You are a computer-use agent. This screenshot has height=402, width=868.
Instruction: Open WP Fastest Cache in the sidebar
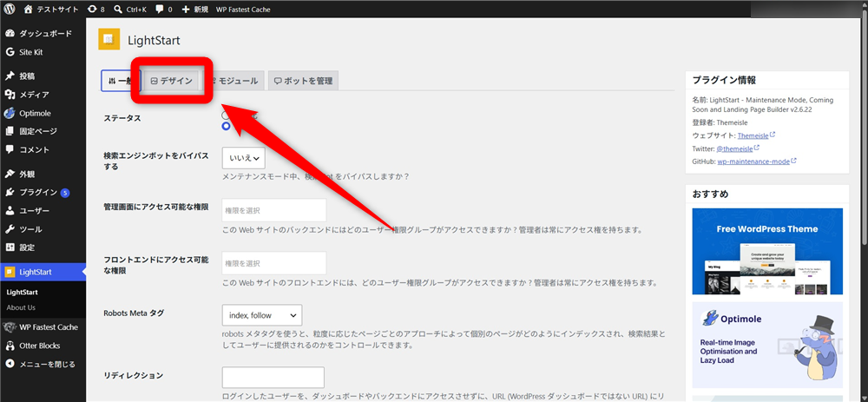tap(43, 327)
